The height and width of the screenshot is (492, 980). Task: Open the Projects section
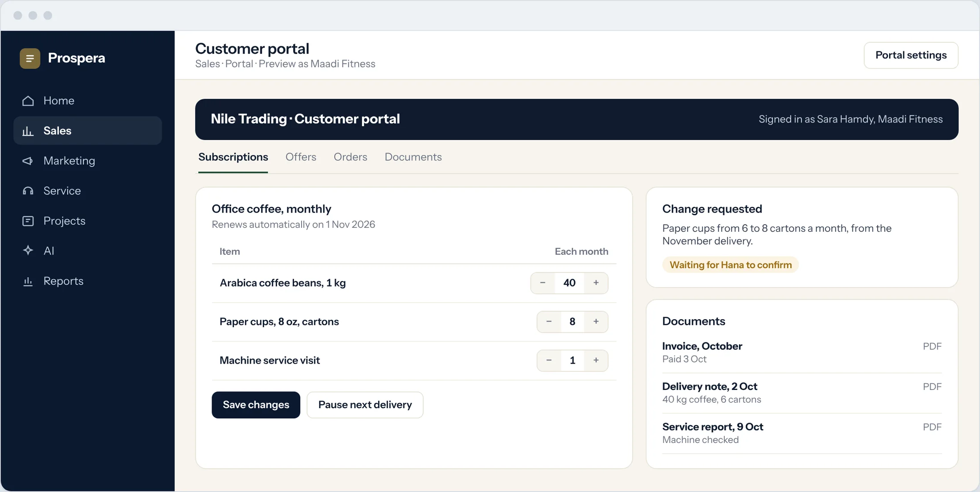coord(88,221)
